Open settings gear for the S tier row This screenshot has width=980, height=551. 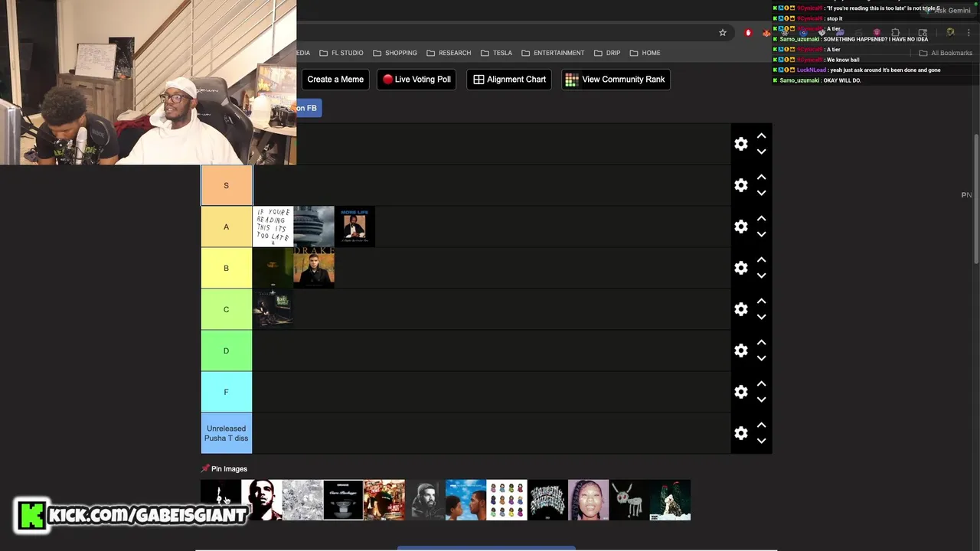741,185
